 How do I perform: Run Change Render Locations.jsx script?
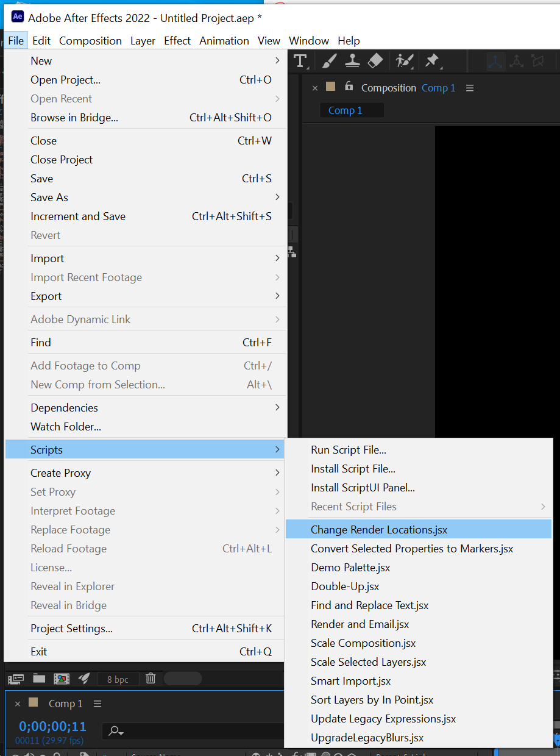coord(419,530)
